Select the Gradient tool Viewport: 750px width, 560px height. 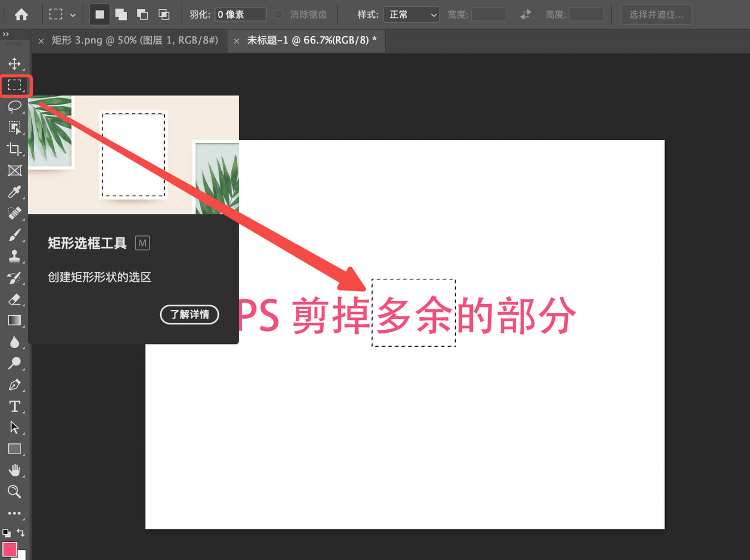coord(15,320)
